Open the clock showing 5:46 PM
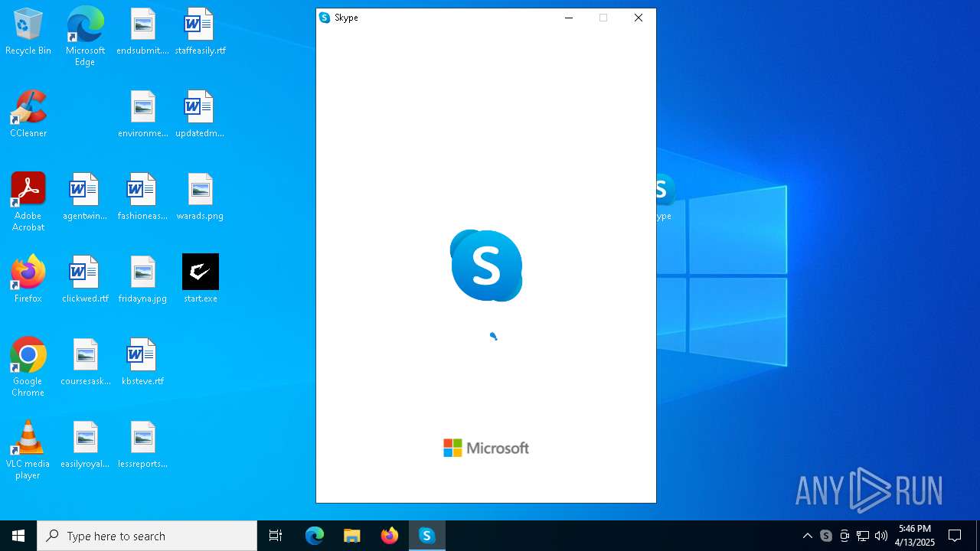980x551 pixels. 915,536
